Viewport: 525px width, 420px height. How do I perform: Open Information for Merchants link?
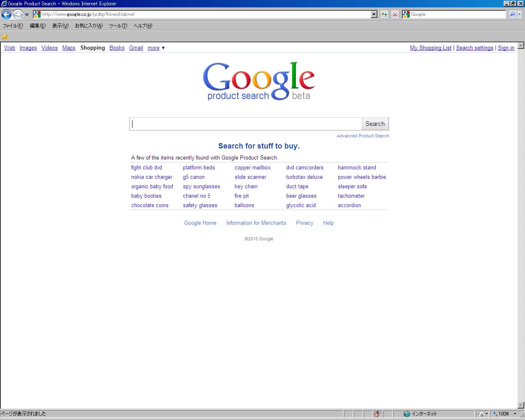tap(256, 223)
